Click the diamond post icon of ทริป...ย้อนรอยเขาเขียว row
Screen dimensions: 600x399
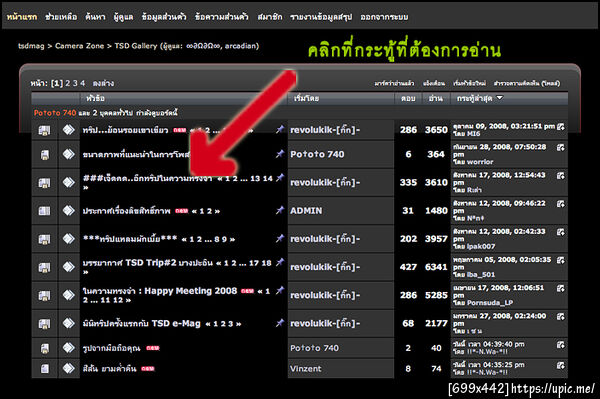(68, 130)
